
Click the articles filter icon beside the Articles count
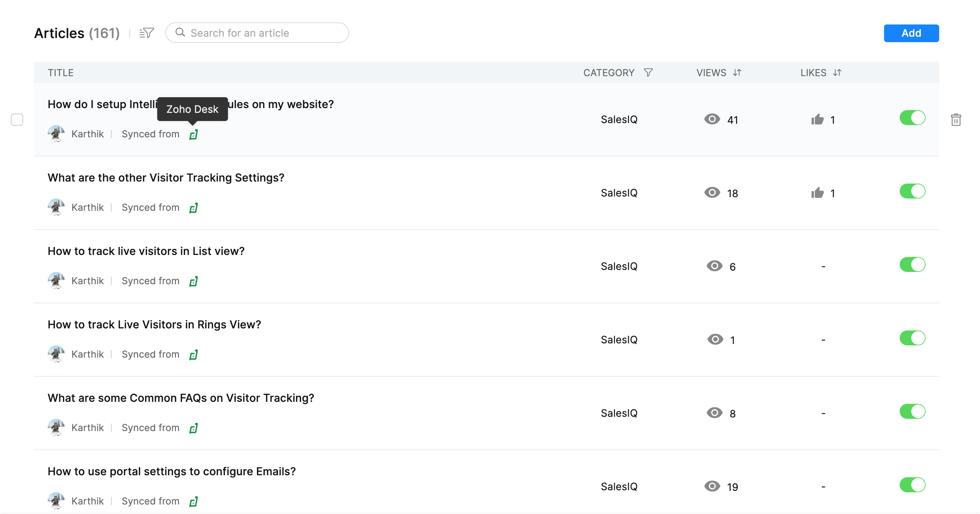click(146, 33)
